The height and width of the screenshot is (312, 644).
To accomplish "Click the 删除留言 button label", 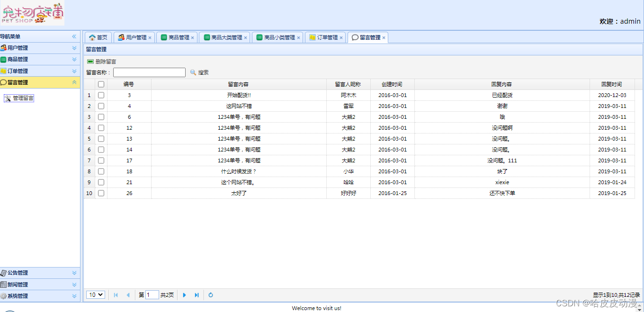I will (x=106, y=62).
